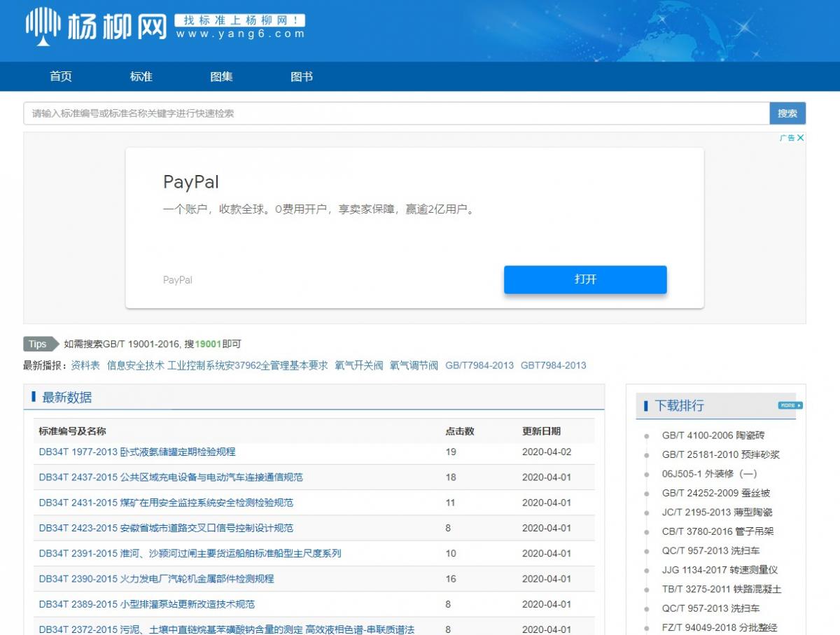Open the 首页 navigation tab

[x=61, y=77]
